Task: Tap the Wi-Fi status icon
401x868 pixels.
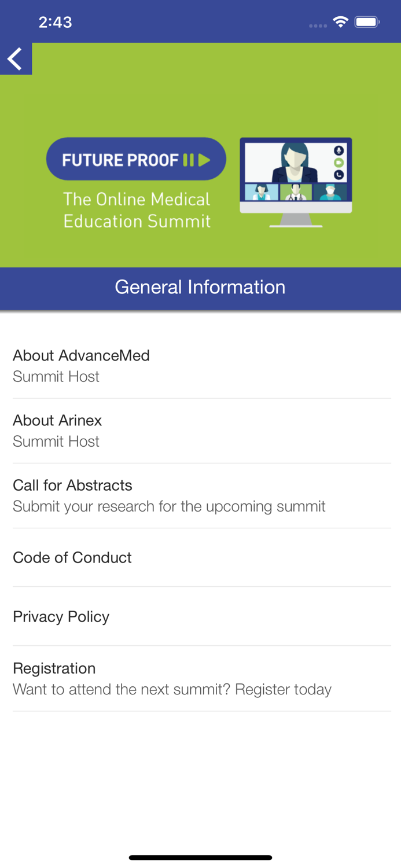Action: 340,21
